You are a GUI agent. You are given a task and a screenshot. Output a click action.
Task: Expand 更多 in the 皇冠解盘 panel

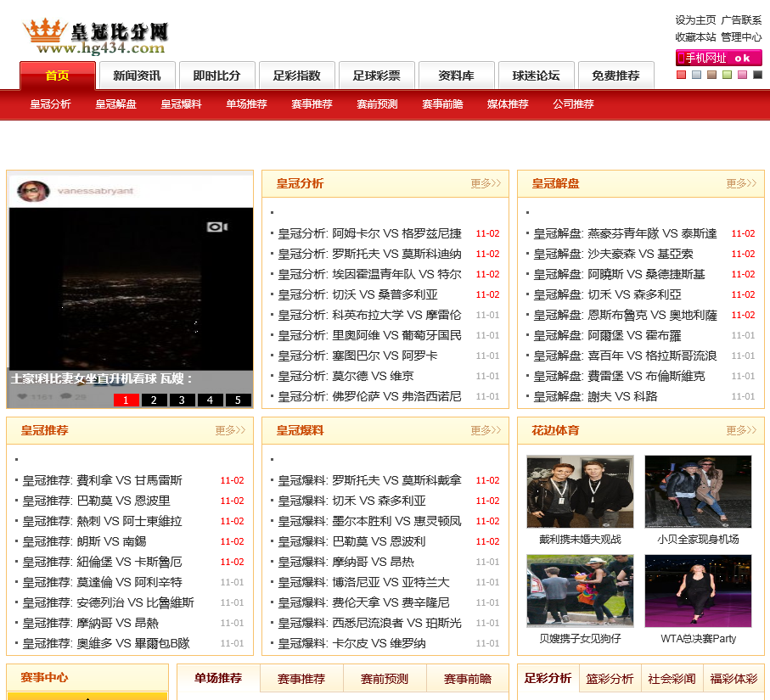(x=741, y=183)
